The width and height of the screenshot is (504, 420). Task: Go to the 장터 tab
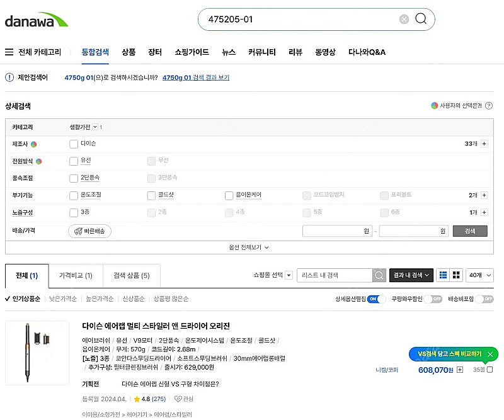[x=155, y=52]
